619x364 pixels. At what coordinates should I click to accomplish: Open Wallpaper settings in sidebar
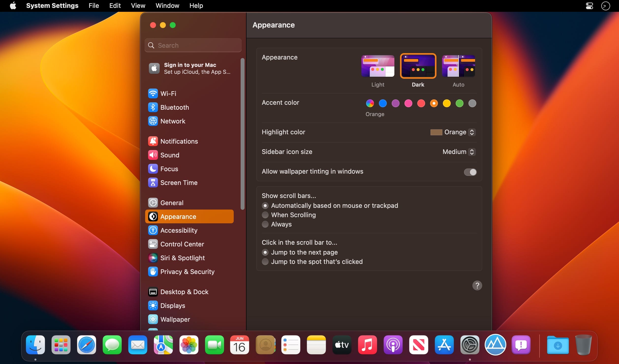(175, 319)
